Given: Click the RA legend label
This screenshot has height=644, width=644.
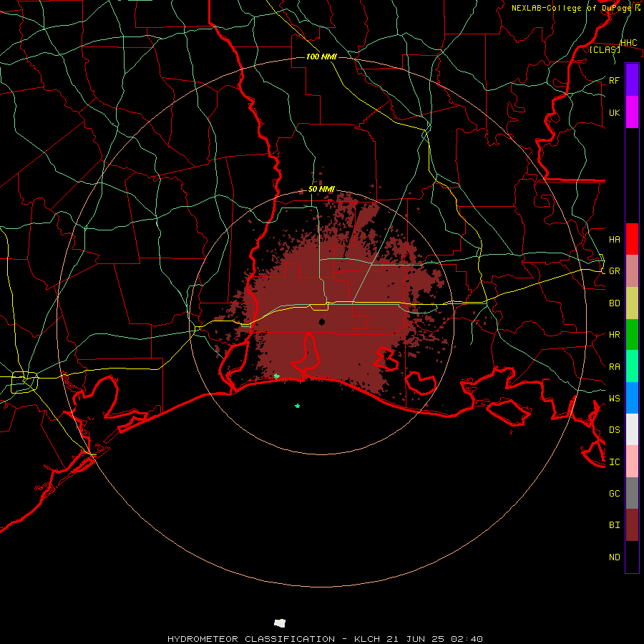Looking at the screenshot, I should 614,367.
